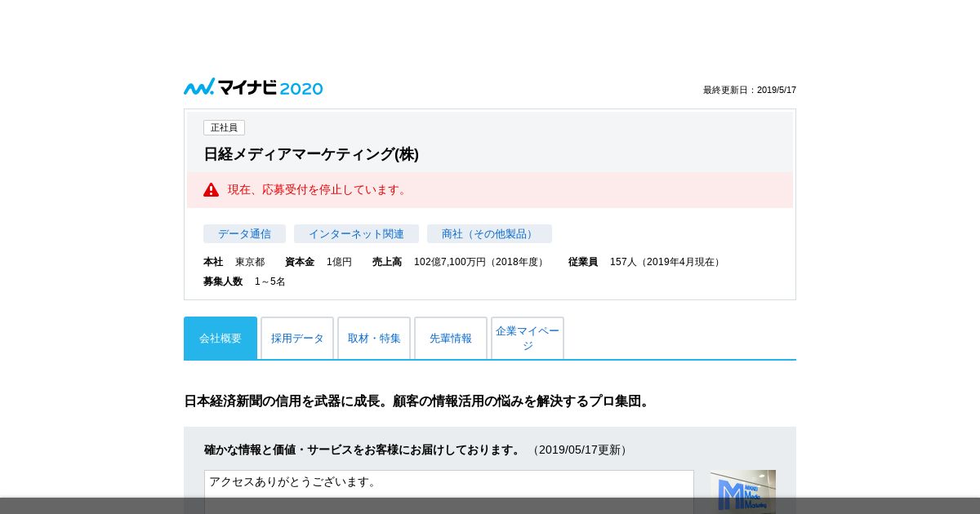Click the インターネット関連 industry tag
This screenshot has height=514, width=980.
pyautogui.click(x=356, y=234)
